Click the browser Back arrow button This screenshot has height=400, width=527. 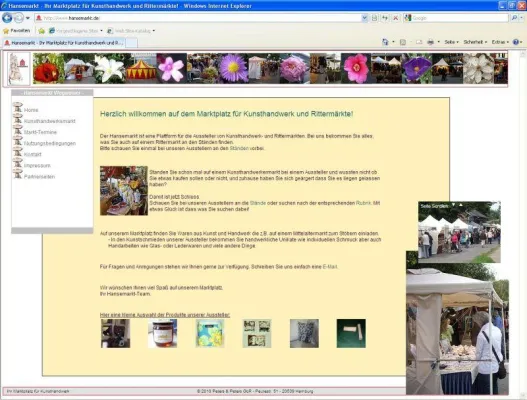click(7, 18)
